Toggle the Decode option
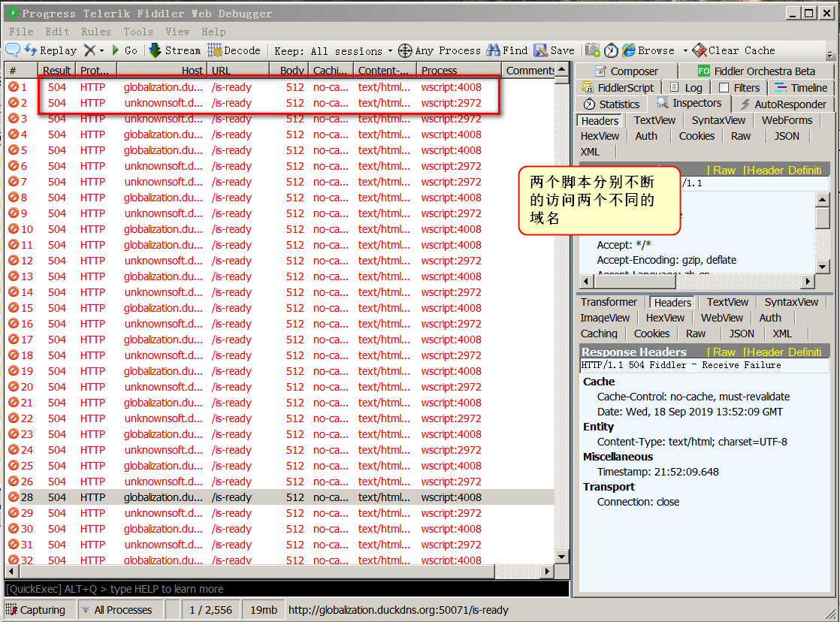 pos(234,50)
